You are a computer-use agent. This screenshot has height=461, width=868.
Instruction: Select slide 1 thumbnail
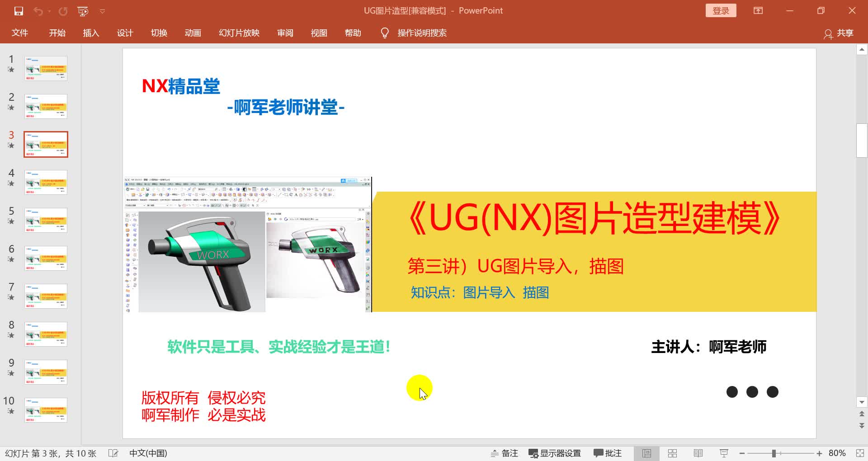pos(46,68)
